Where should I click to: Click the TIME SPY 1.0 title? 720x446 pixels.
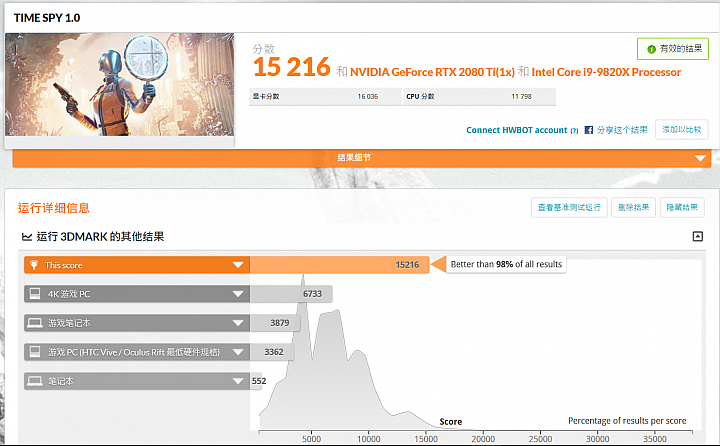coord(47,18)
